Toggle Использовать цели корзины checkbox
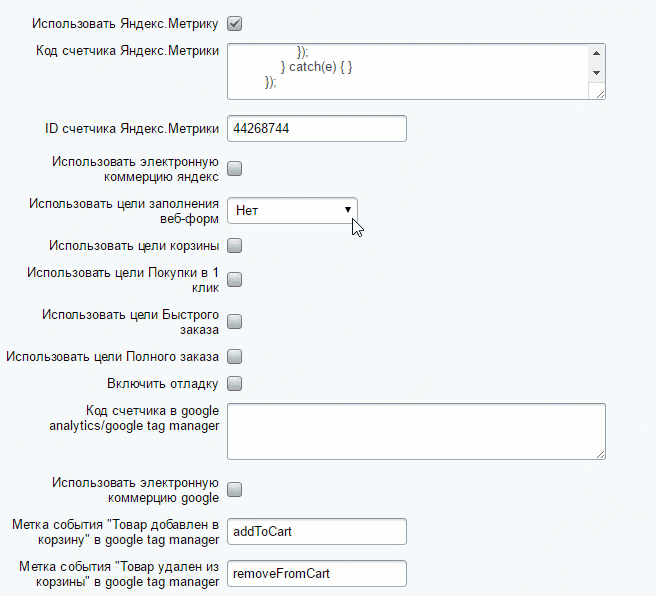 point(235,245)
